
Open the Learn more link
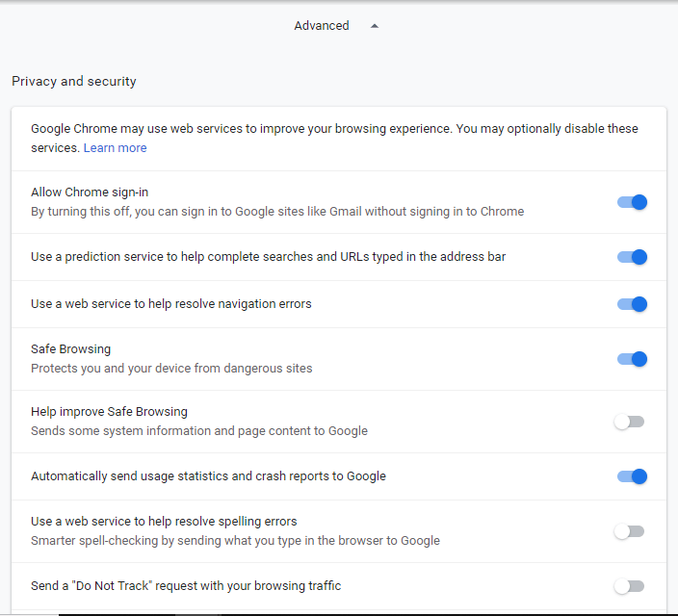click(x=115, y=148)
